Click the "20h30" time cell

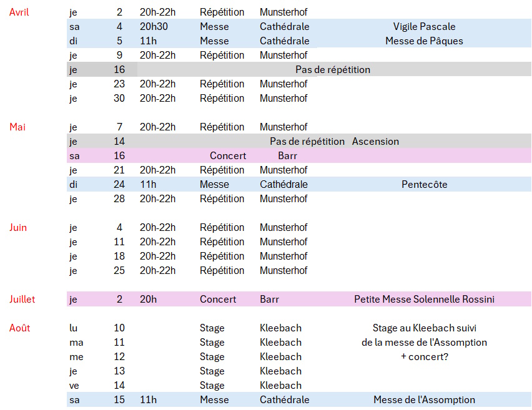coord(153,27)
